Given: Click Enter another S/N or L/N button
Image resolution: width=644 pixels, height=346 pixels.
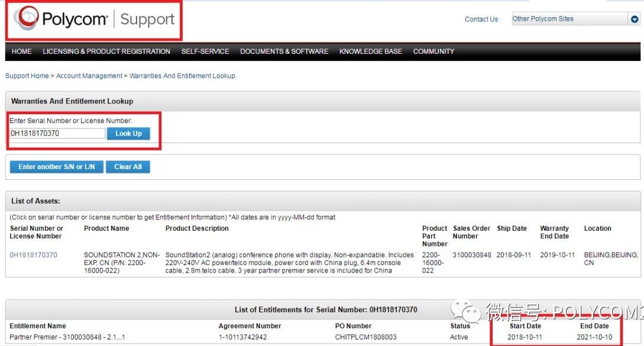Looking at the screenshot, I should 56,167.
